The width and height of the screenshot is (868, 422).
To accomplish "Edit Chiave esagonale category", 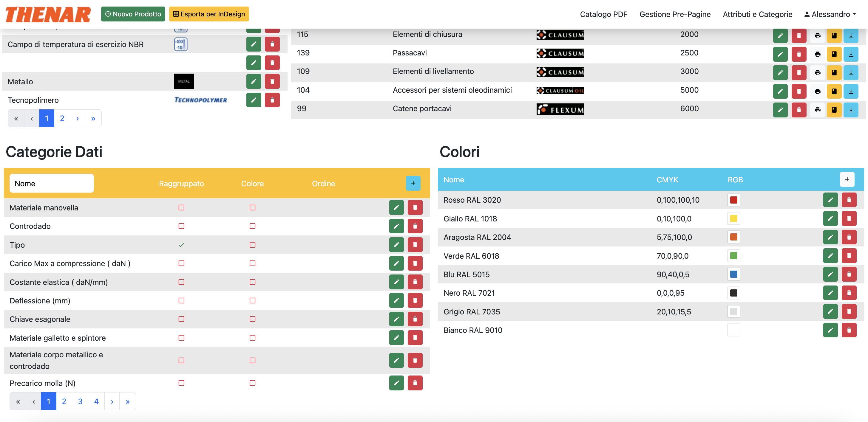I will [x=396, y=319].
